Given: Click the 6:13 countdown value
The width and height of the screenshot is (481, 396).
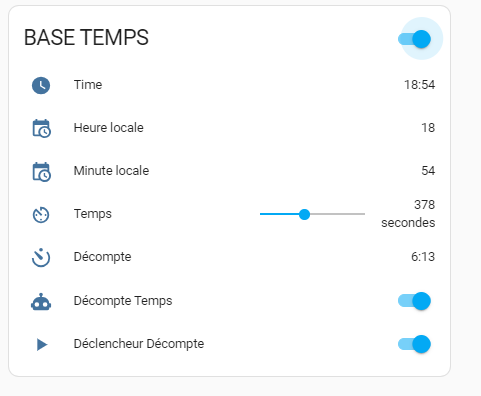Looking at the screenshot, I should click(423, 257).
